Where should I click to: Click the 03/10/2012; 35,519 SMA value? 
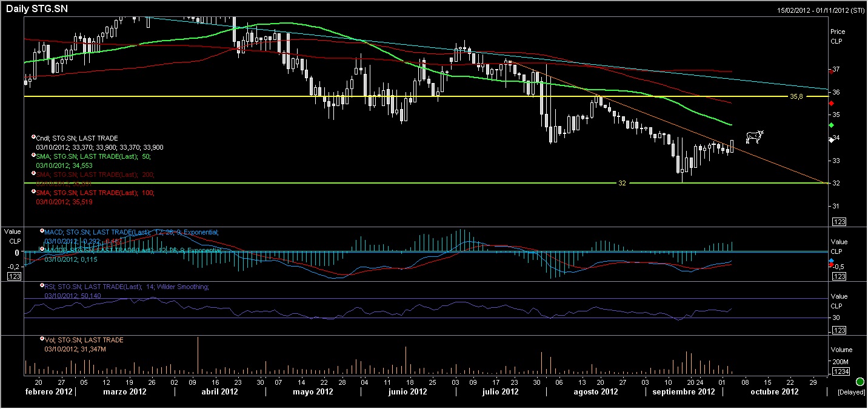click(x=64, y=202)
